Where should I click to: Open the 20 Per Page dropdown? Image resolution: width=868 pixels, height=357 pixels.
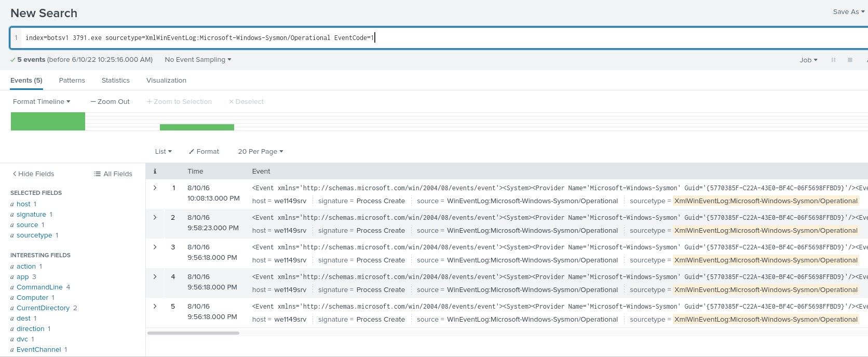(x=261, y=151)
